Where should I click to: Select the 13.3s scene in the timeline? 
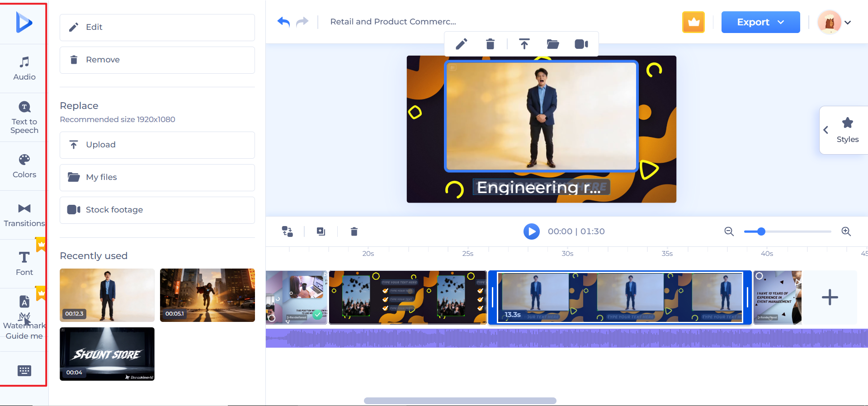click(620, 297)
